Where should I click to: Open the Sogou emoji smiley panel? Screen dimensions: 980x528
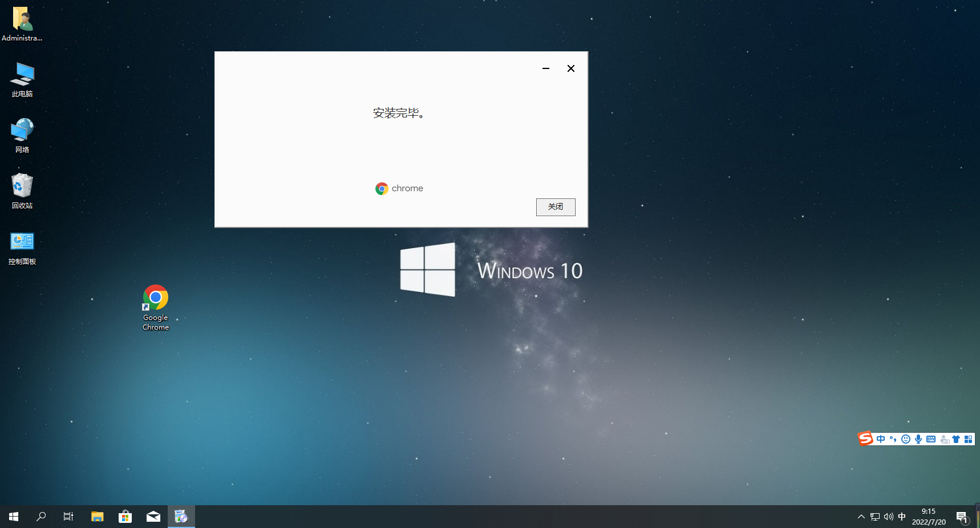click(906, 439)
